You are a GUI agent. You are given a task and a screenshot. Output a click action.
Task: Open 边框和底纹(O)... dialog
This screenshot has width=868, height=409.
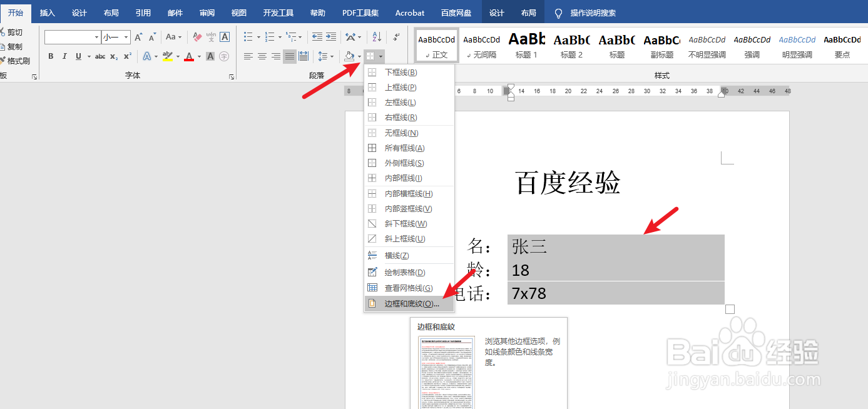[409, 304]
